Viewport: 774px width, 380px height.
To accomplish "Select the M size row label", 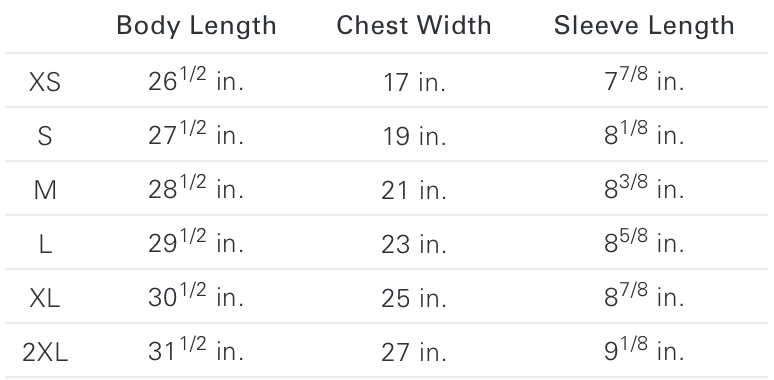I will point(45,190).
